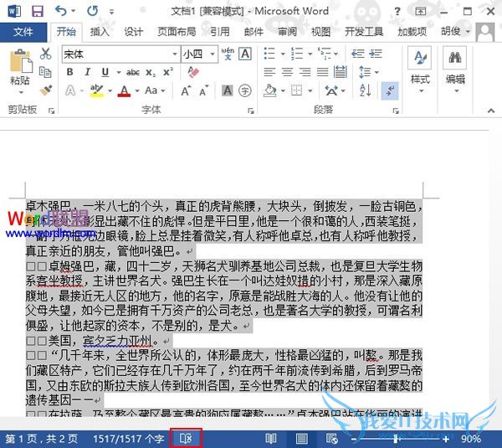The image size is (502, 448).
Task: Open the font size dropdown 小四
Action: coord(213,54)
